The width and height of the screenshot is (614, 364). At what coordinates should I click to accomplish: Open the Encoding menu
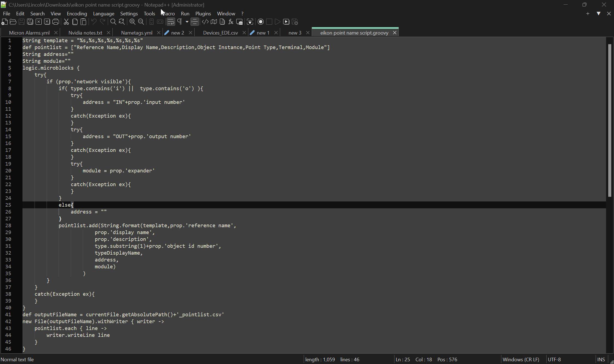tap(77, 13)
